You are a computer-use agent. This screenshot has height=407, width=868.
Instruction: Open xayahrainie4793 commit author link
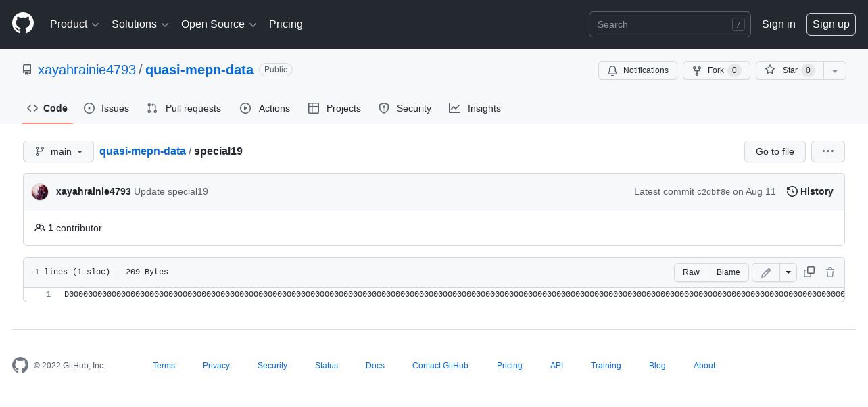point(93,191)
